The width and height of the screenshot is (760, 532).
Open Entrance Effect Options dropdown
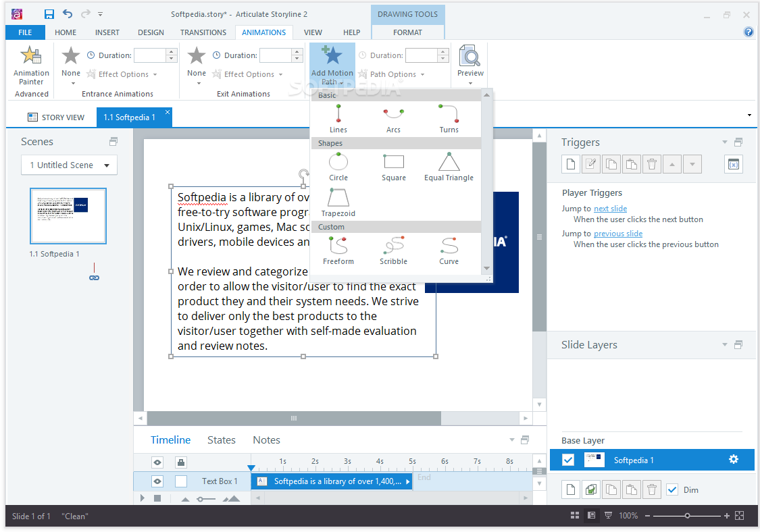point(122,74)
